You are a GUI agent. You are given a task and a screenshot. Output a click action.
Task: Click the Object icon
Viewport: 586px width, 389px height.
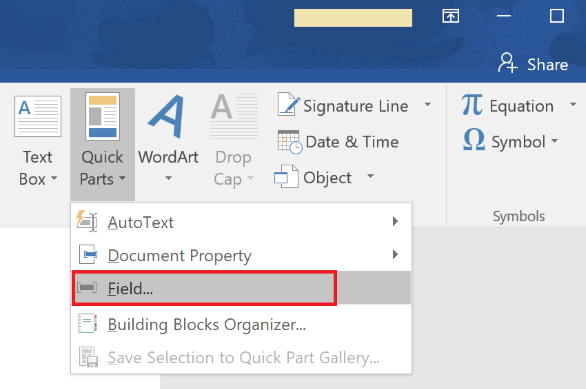tap(286, 176)
